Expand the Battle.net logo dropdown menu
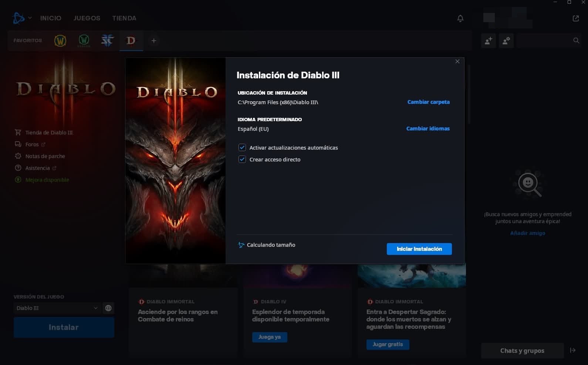 [x=21, y=18]
